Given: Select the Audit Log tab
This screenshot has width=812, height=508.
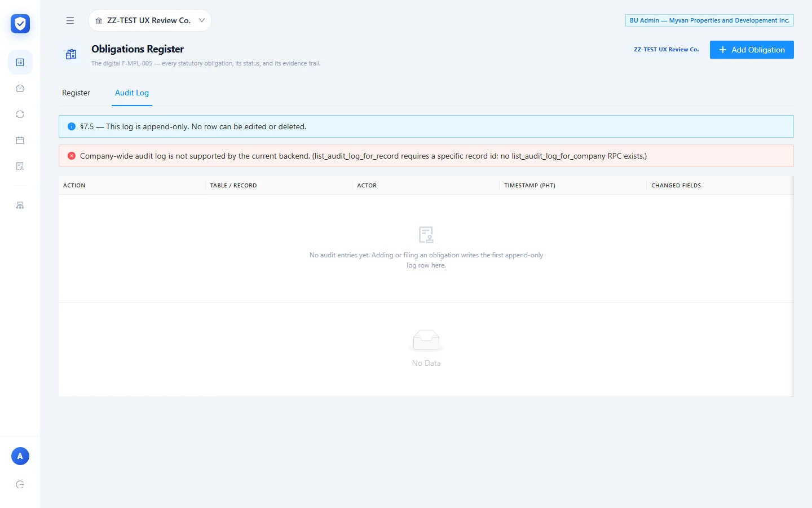Looking at the screenshot, I should pos(132,93).
